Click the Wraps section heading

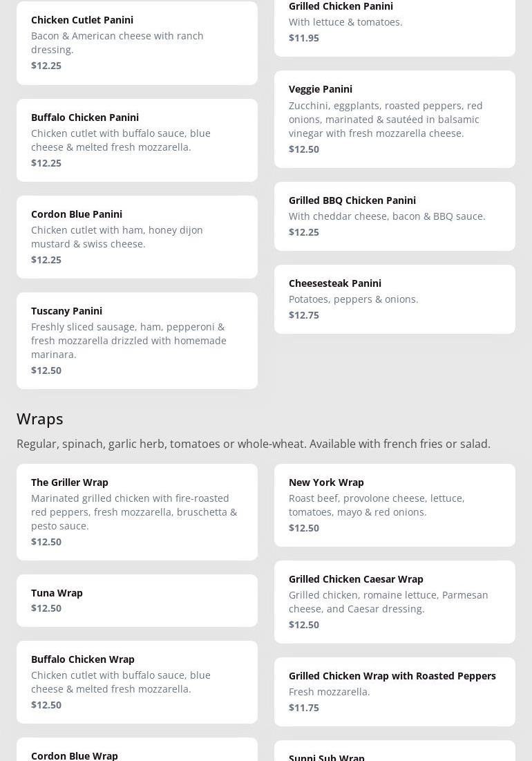tap(40, 419)
